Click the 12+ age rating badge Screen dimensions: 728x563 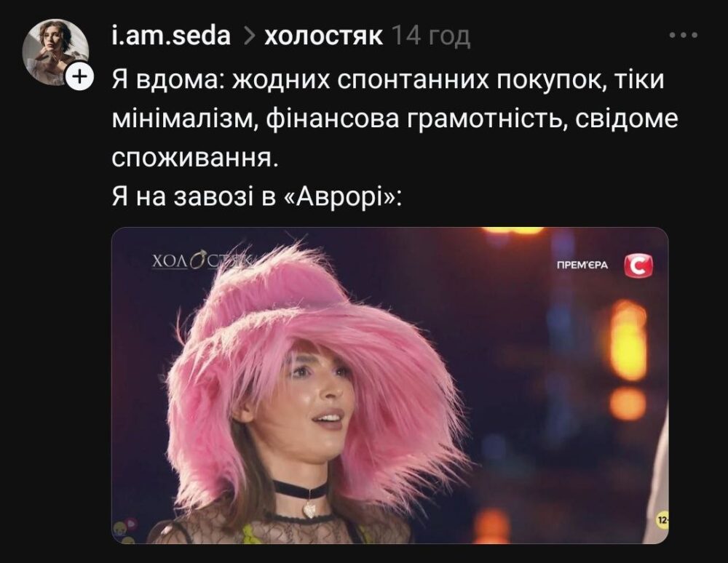(662, 522)
